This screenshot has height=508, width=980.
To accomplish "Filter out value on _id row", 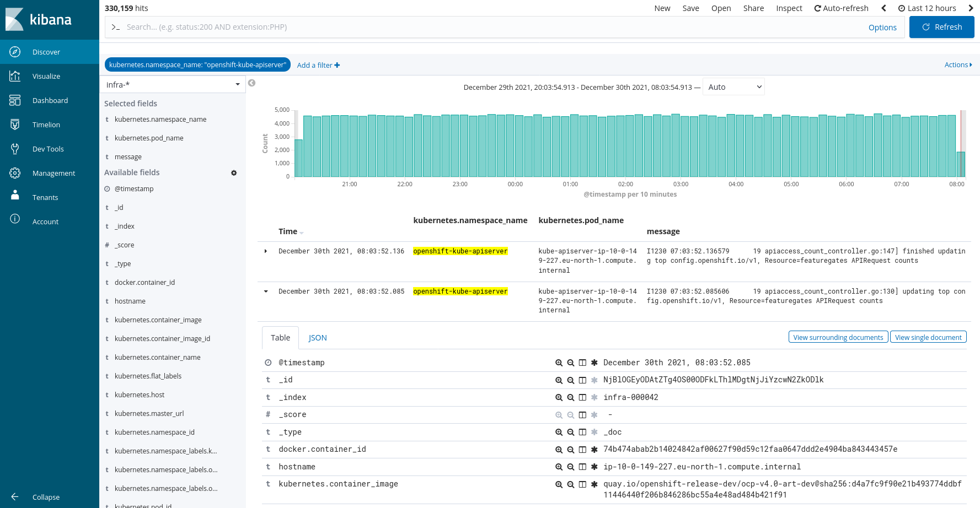I will [x=571, y=380].
